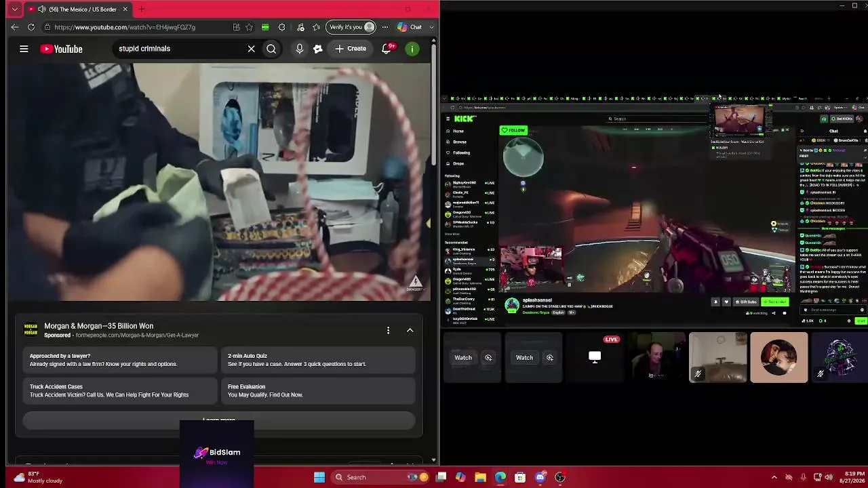Go to the YouTube home logo

click(x=61, y=49)
